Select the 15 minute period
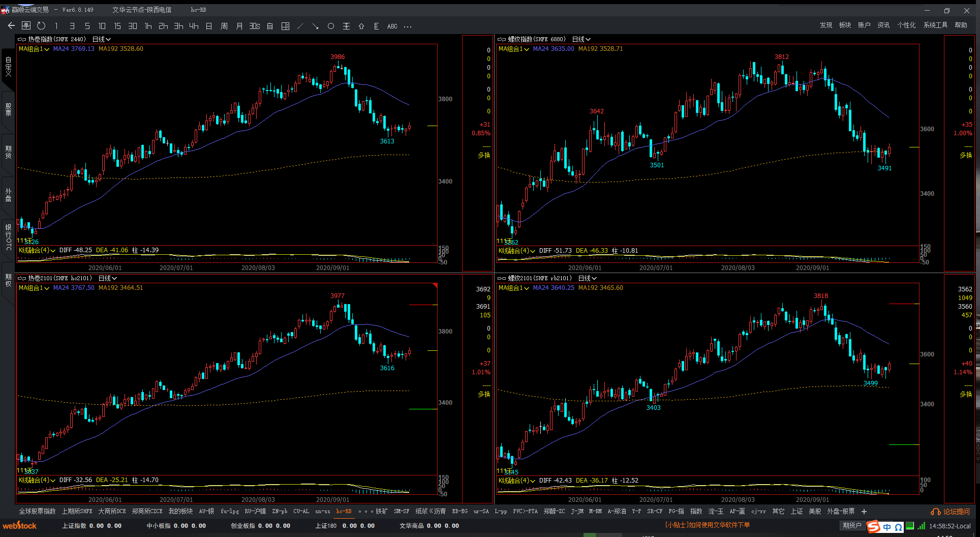This screenshot has height=537, width=980. (x=117, y=26)
